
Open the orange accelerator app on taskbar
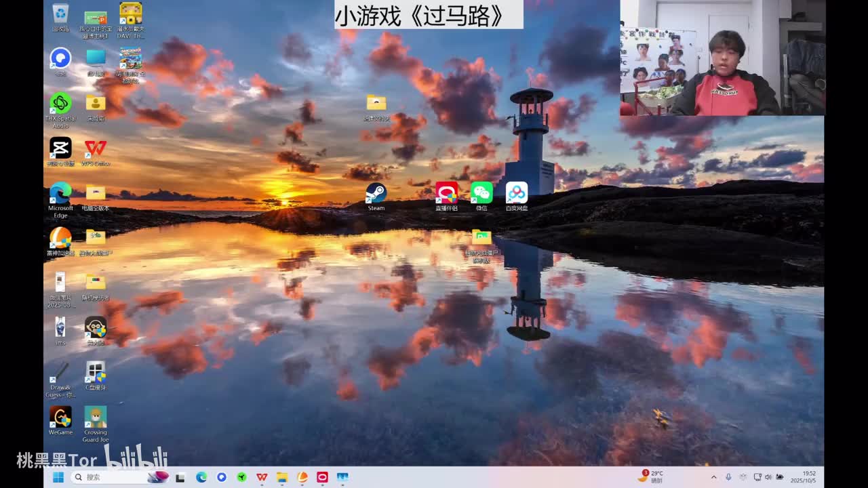302,477
